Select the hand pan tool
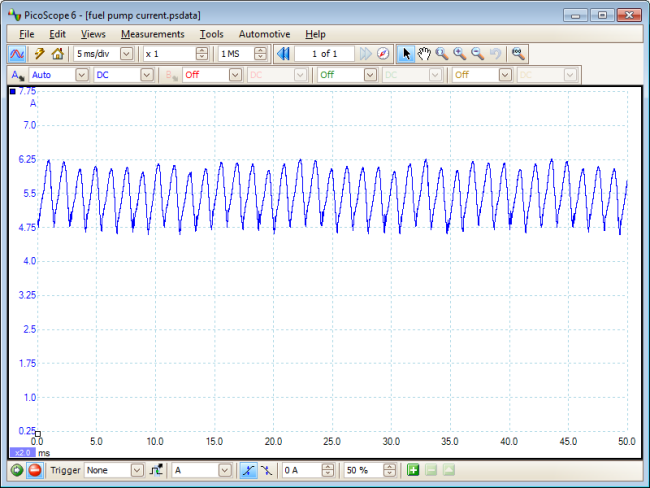 (x=424, y=53)
